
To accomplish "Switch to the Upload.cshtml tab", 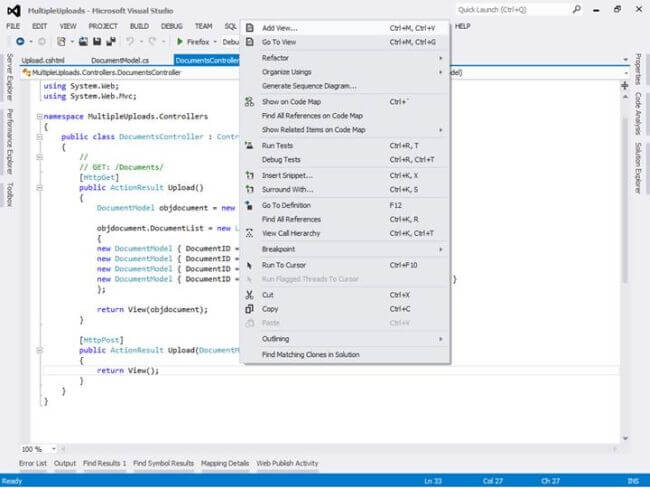I will click(43, 61).
